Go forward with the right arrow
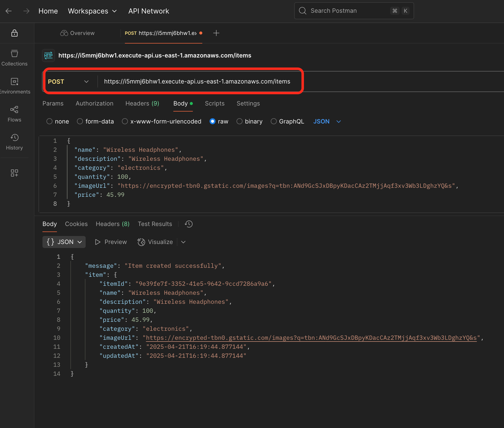The width and height of the screenshot is (504, 428). [26, 11]
